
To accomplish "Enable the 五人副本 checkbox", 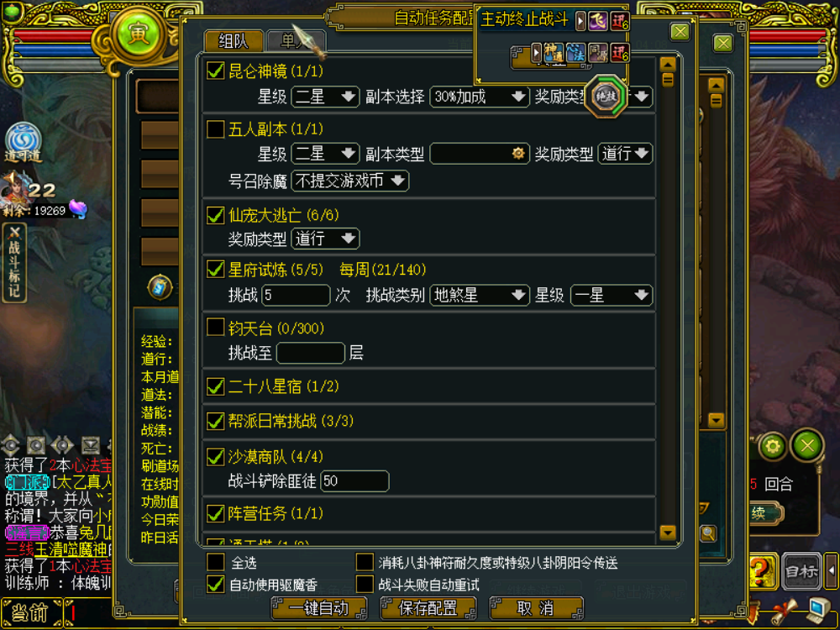I will click(215, 129).
